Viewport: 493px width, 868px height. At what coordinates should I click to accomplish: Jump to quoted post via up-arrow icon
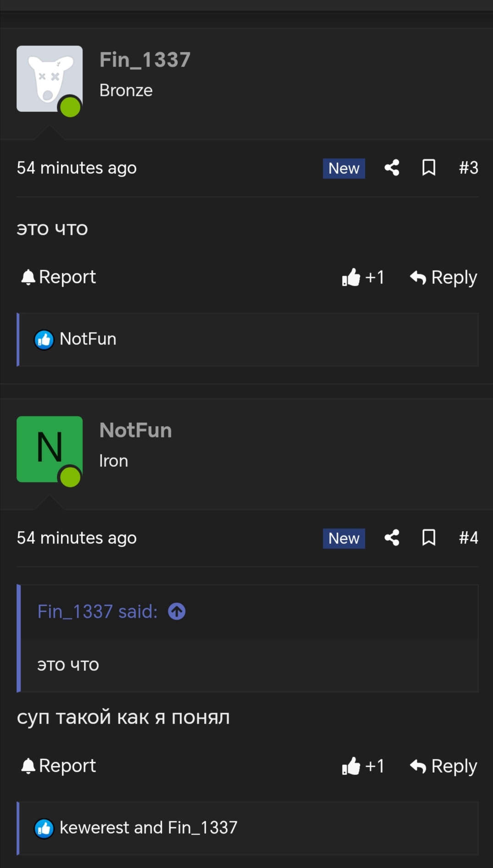[x=177, y=611]
